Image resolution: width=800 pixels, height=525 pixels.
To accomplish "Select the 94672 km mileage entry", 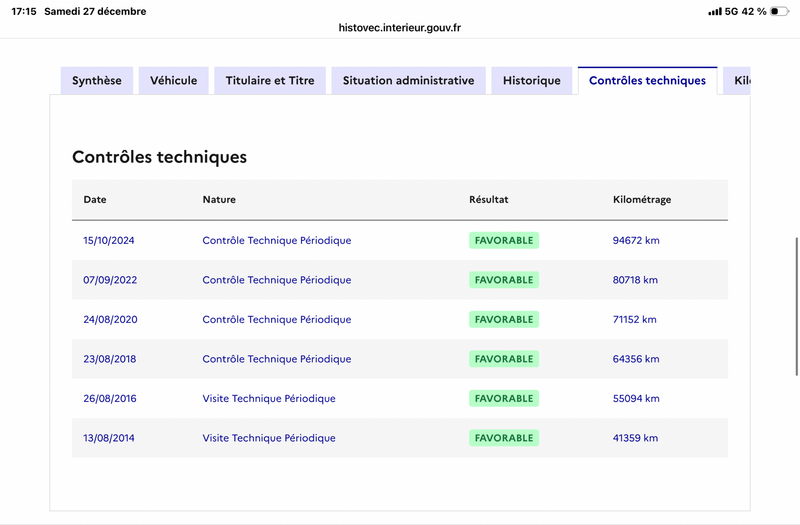I will point(636,241).
